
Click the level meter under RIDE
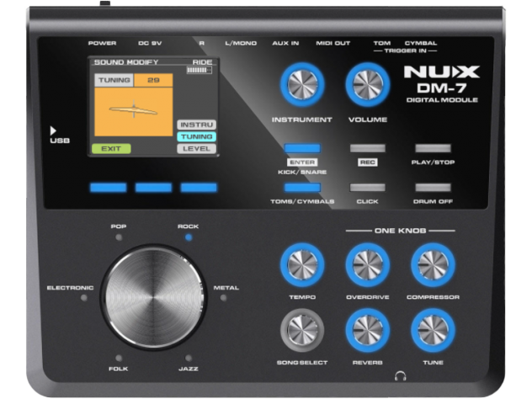pos(199,70)
